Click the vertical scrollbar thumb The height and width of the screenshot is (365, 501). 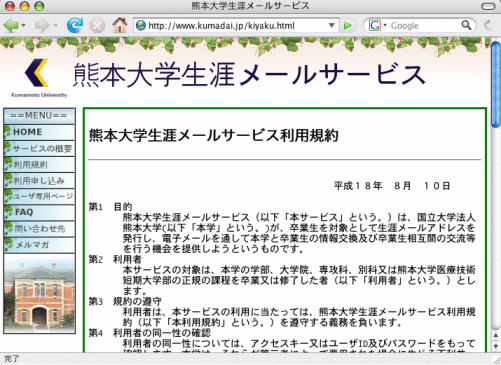tap(495, 85)
